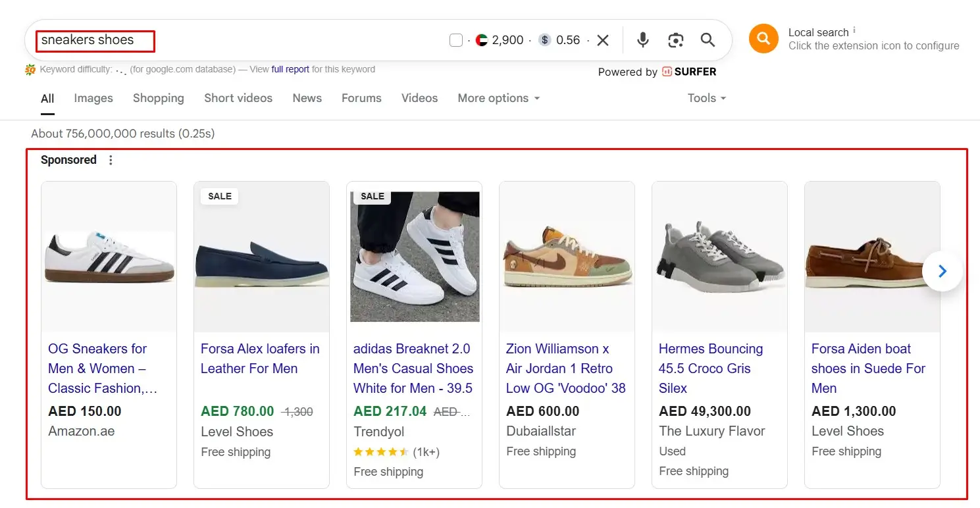Viewport: 980px width, 508px height.
Task: Open the full report link
Action: pyautogui.click(x=290, y=69)
